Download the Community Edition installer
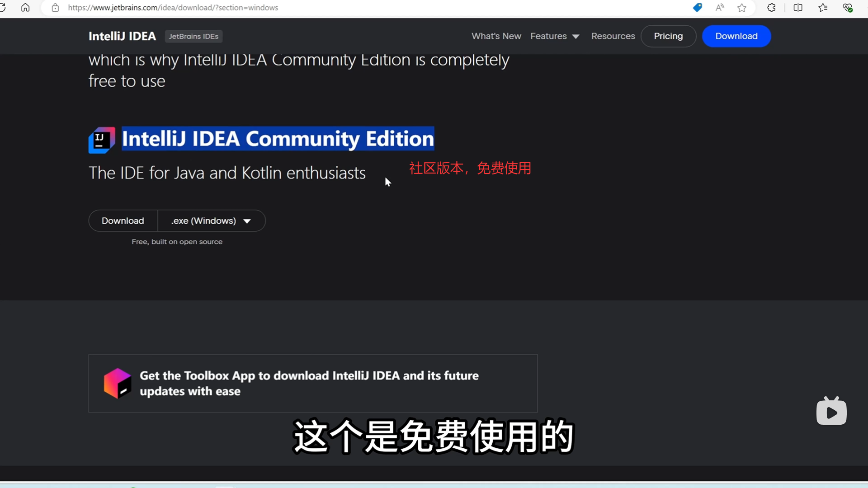 click(x=123, y=221)
